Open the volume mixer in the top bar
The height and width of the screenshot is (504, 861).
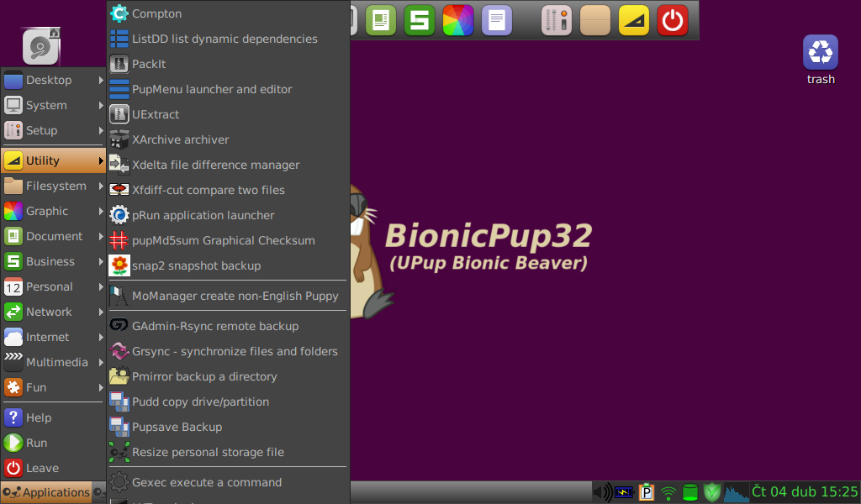point(556,19)
